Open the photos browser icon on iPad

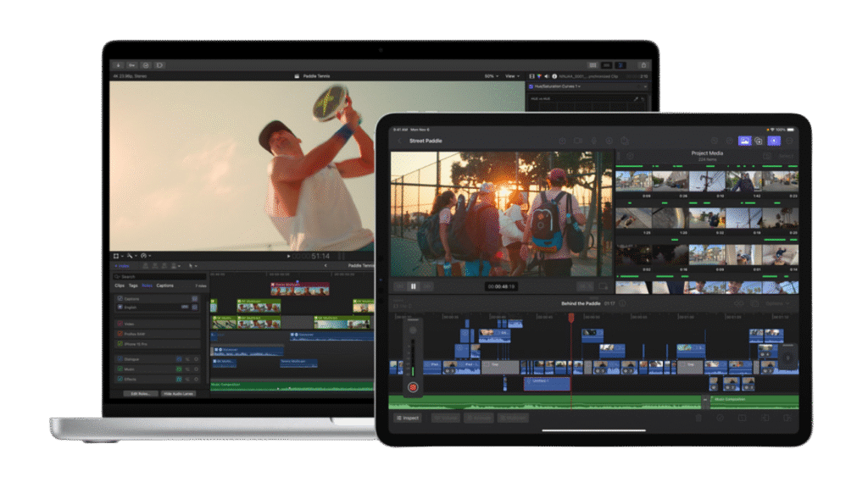pos(744,141)
